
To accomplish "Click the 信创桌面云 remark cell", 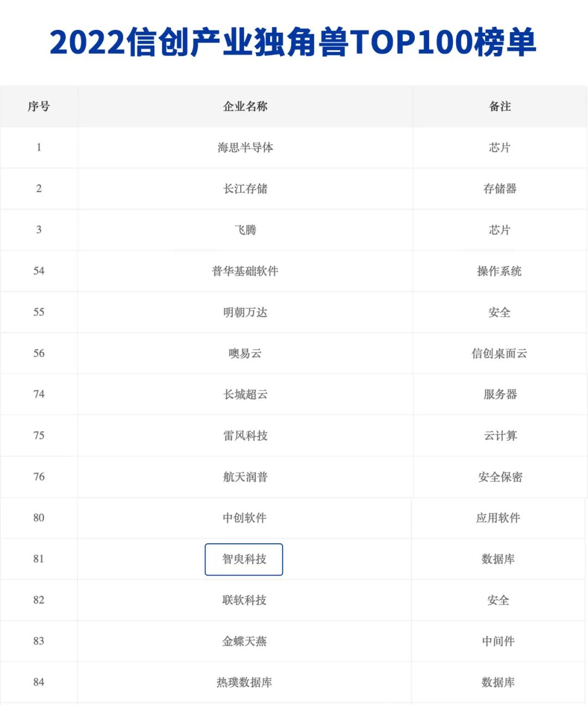I will click(499, 353).
